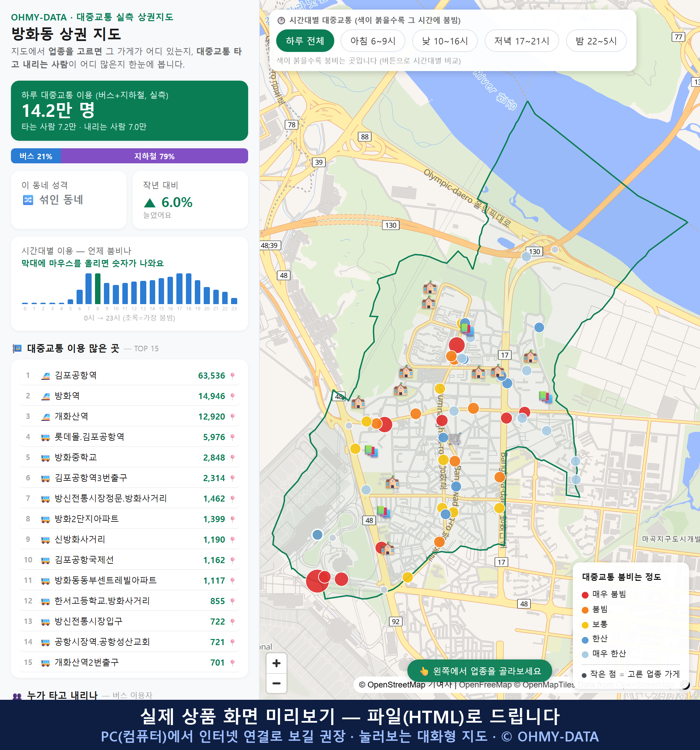
Task: Click the red 매우 붐빔 legend dot
Action: [585, 595]
